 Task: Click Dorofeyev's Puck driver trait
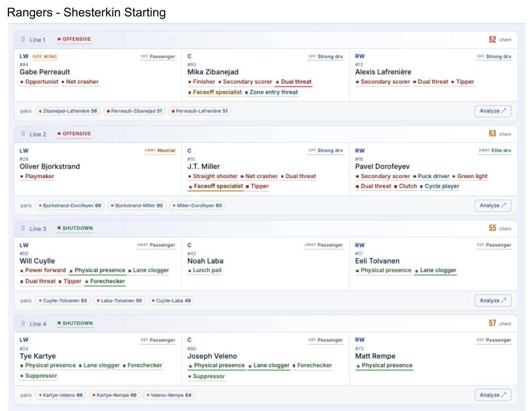tap(431, 176)
